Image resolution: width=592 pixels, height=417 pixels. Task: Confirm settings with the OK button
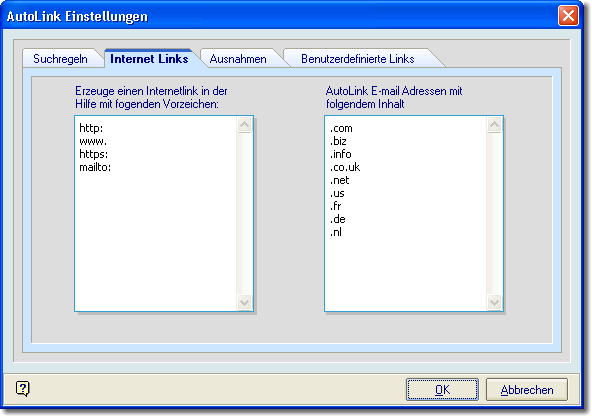[442, 389]
